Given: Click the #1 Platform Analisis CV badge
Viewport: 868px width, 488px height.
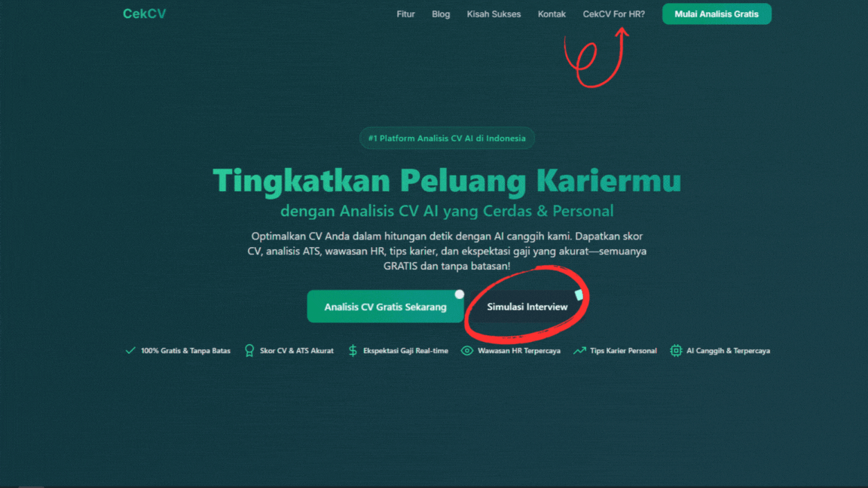Looking at the screenshot, I should click(x=447, y=139).
